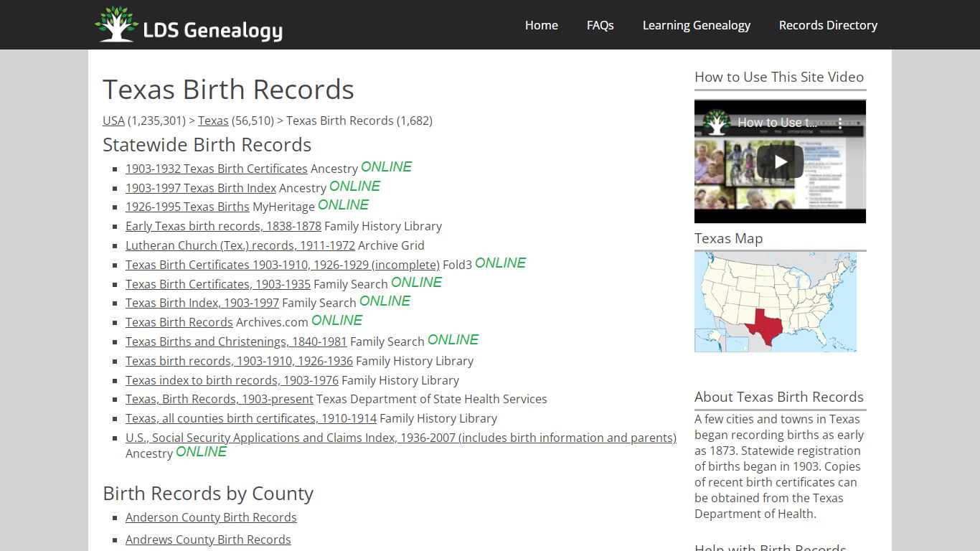Open Texas, all counties birth certificates link
The height and width of the screenshot is (551, 980).
coord(251,418)
